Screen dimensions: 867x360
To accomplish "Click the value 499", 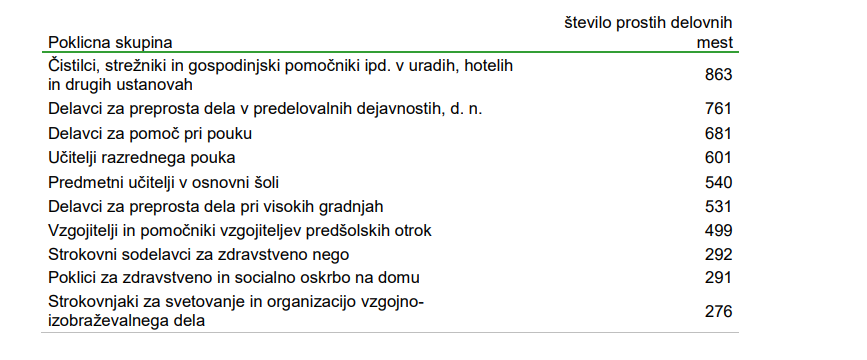I will pyautogui.click(x=718, y=231).
